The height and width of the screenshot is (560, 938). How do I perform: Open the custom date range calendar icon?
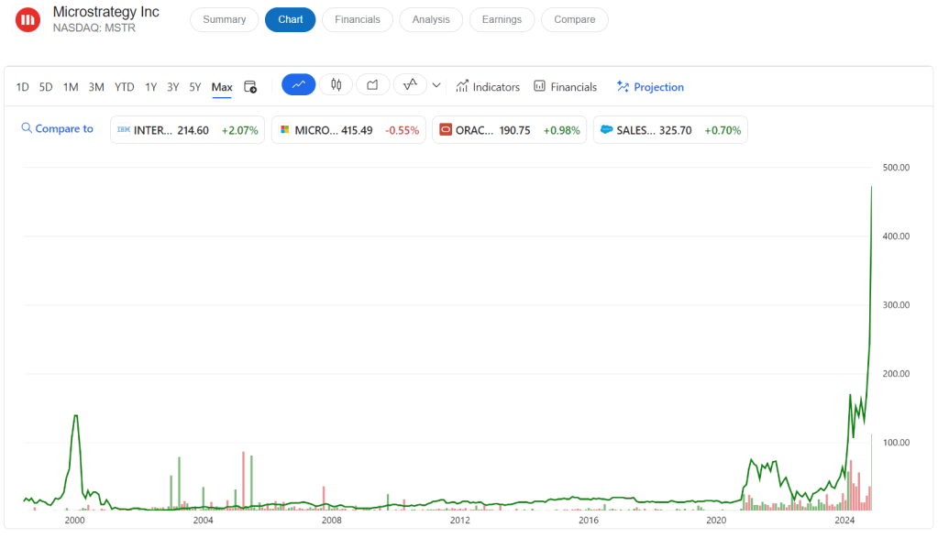coord(250,87)
